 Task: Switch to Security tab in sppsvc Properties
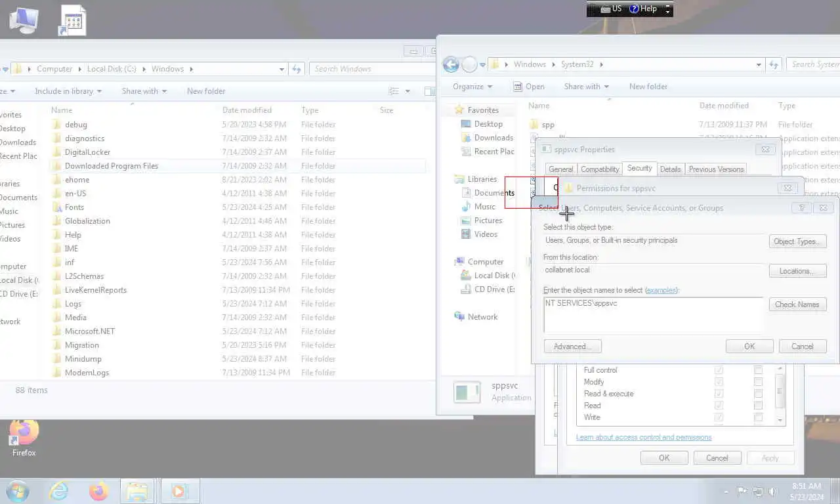pos(639,169)
